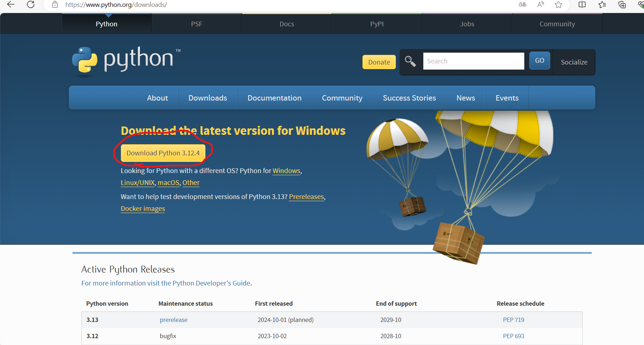Click the 'Maintenance status' column header
This screenshot has width=644, height=345.
185,304
